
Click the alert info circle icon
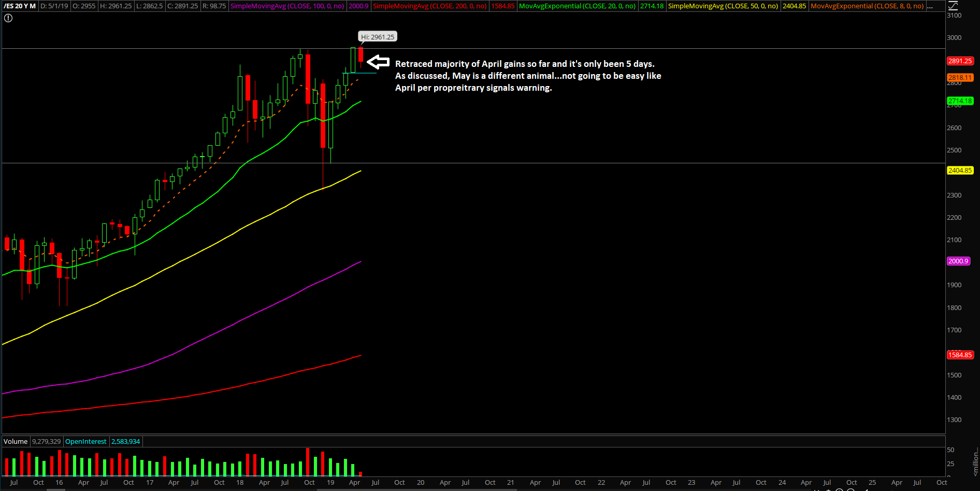click(x=8, y=18)
